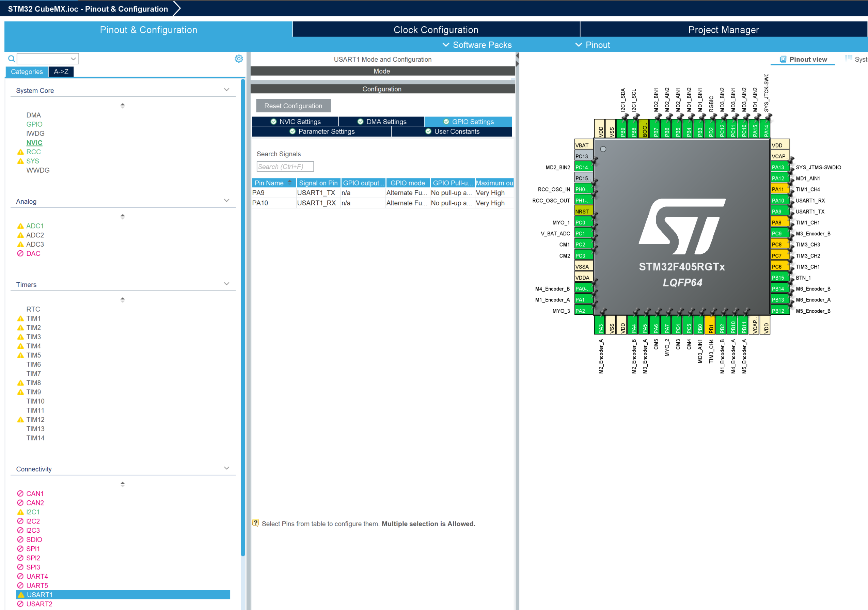This screenshot has height=610, width=868.
Task: Collapse the System Core category
Action: pyautogui.click(x=226, y=89)
